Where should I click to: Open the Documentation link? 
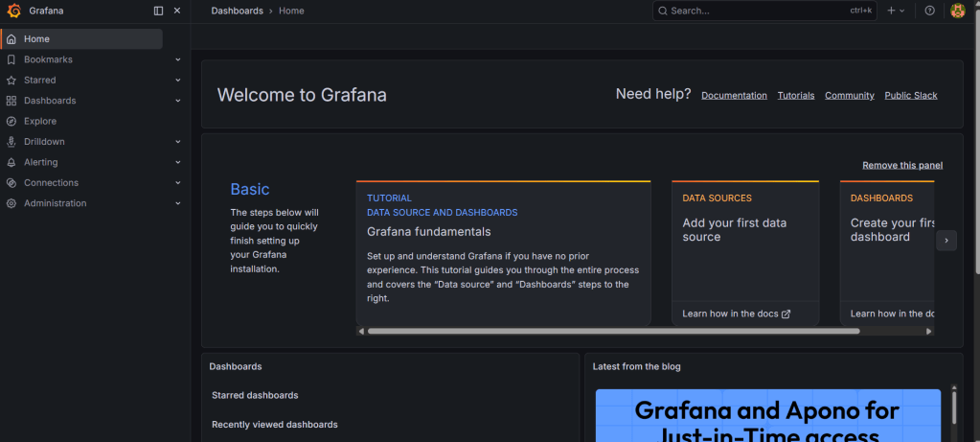click(734, 96)
